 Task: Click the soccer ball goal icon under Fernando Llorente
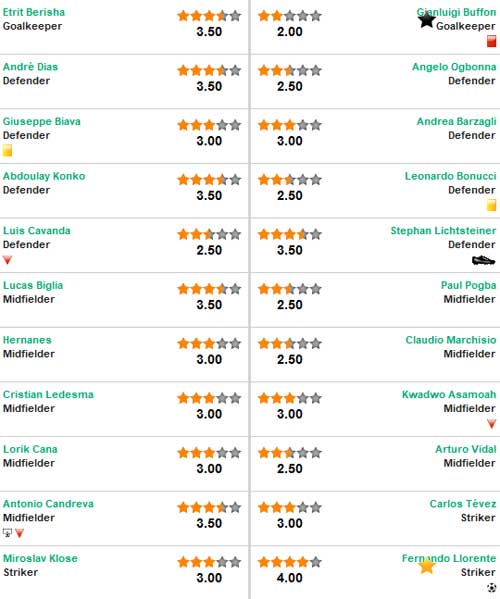point(492,588)
